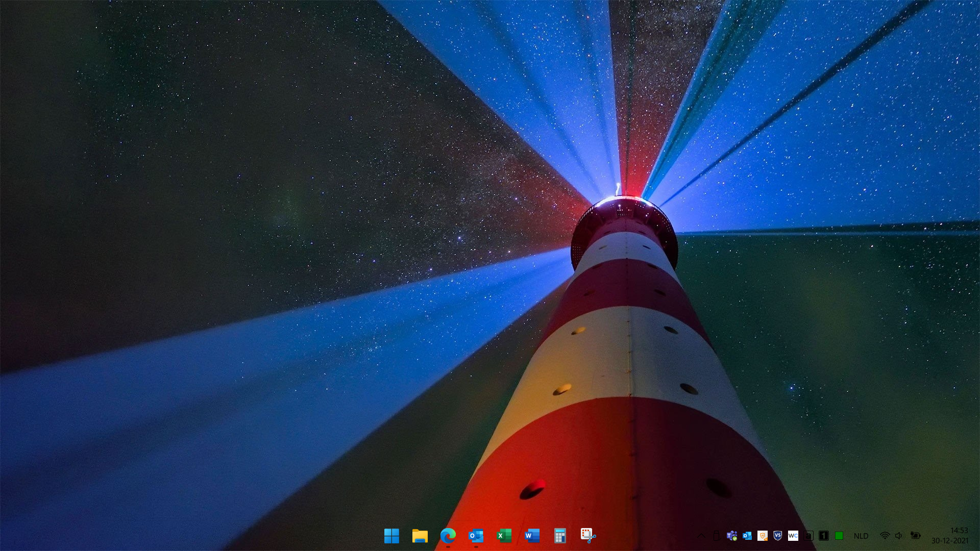Open File Explorer from the taskbar
980x551 pixels.
[x=420, y=536]
